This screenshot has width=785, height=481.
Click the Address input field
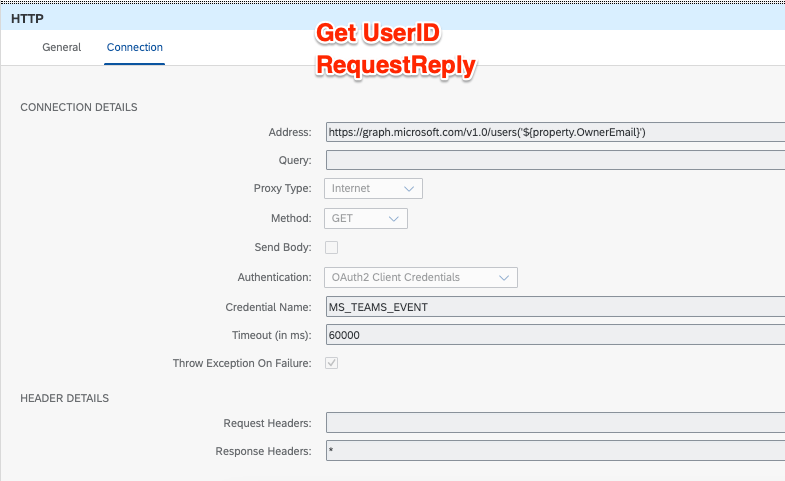pos(555,132)
